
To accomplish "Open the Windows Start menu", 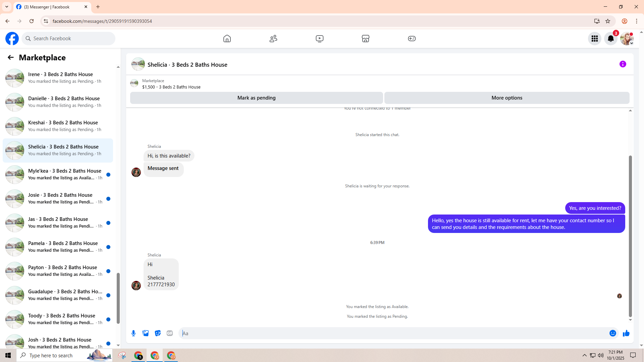I will click(x=8, y=355).
